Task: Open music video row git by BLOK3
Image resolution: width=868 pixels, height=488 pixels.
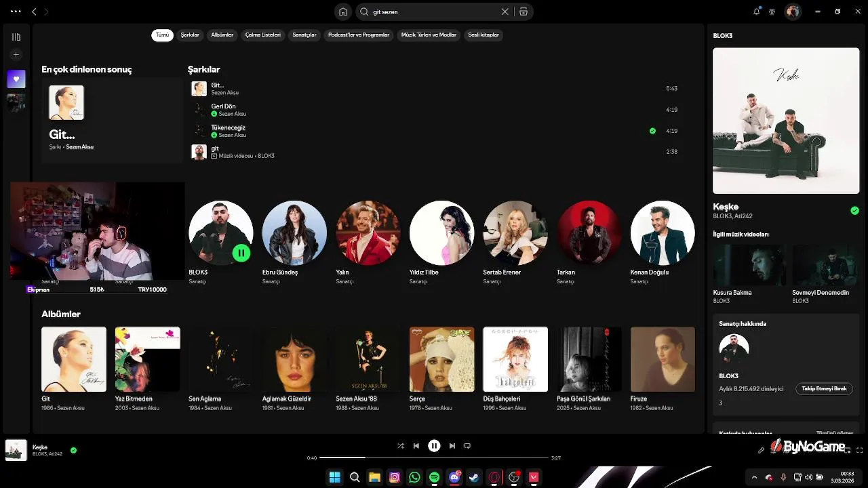Action: click(434, 152)
